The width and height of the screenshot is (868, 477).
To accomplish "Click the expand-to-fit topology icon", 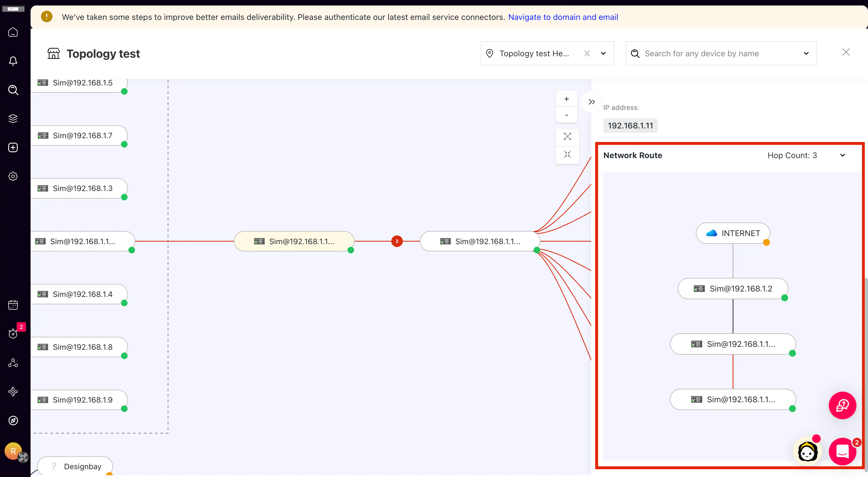I will point(567,136).
